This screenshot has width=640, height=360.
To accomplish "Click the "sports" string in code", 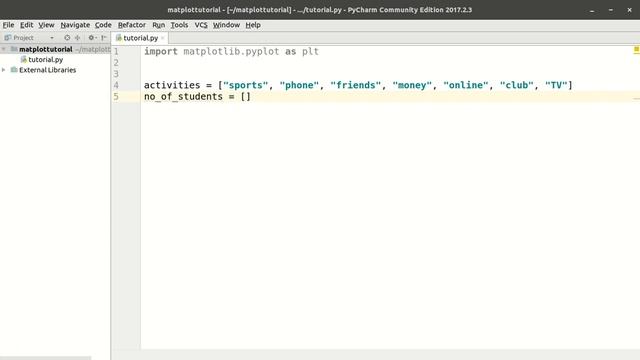I will (246, 85).
